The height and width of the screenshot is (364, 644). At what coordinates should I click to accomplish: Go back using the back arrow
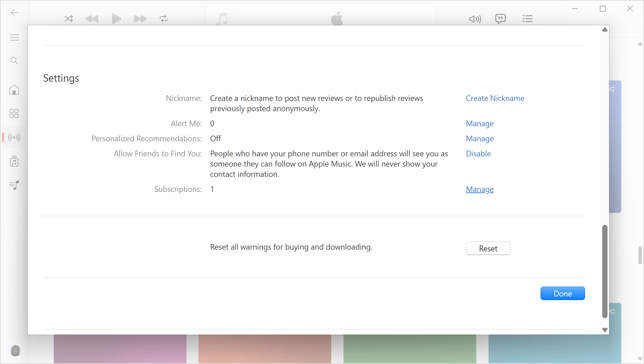point(15,12)
